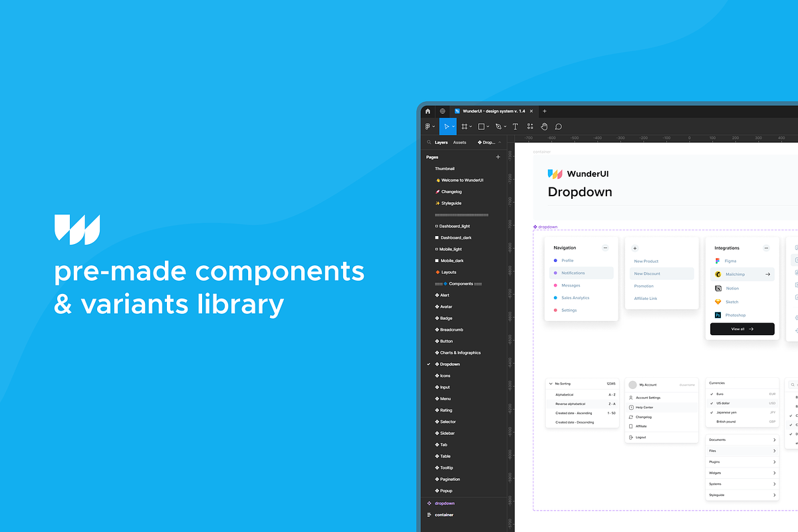Select the Pen tool
Image resolution: width=798 pixels, height=532 pixels.
click(x=498, y=126)
